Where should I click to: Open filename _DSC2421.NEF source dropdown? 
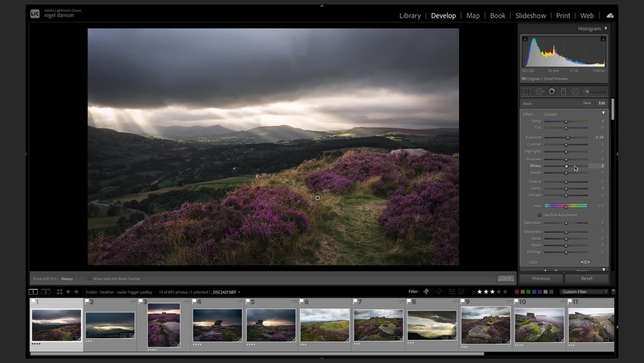pos(225,292)
